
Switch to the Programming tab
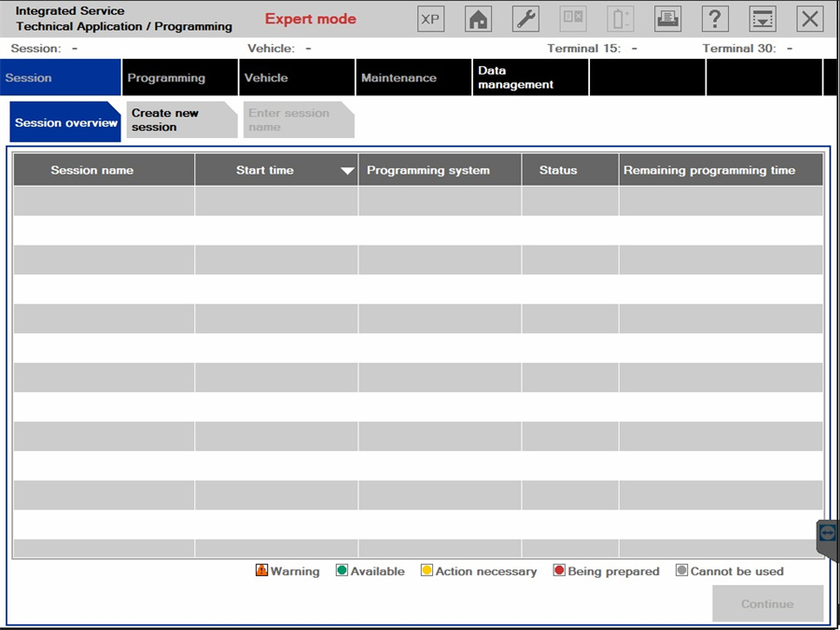179,77
